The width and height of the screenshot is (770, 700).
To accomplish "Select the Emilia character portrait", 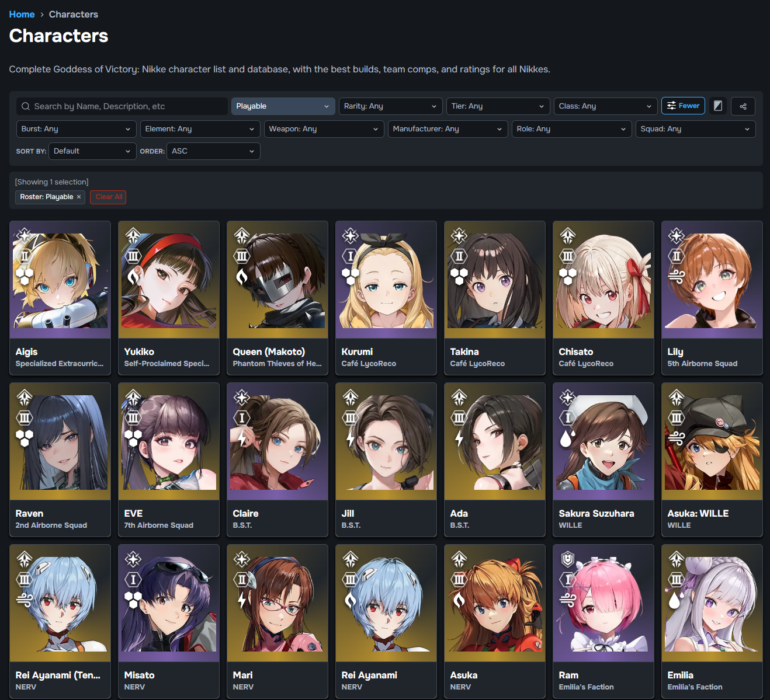I will [x=712, y=604].
